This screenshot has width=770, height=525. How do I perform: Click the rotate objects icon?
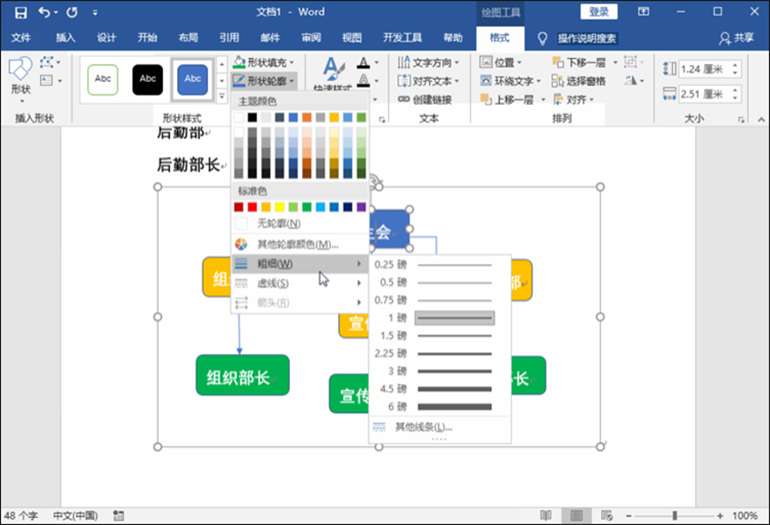tap(631, 80)
